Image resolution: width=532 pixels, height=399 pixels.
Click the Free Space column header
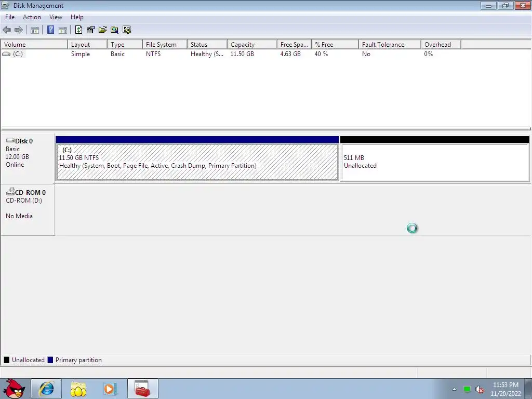[294, 45]
